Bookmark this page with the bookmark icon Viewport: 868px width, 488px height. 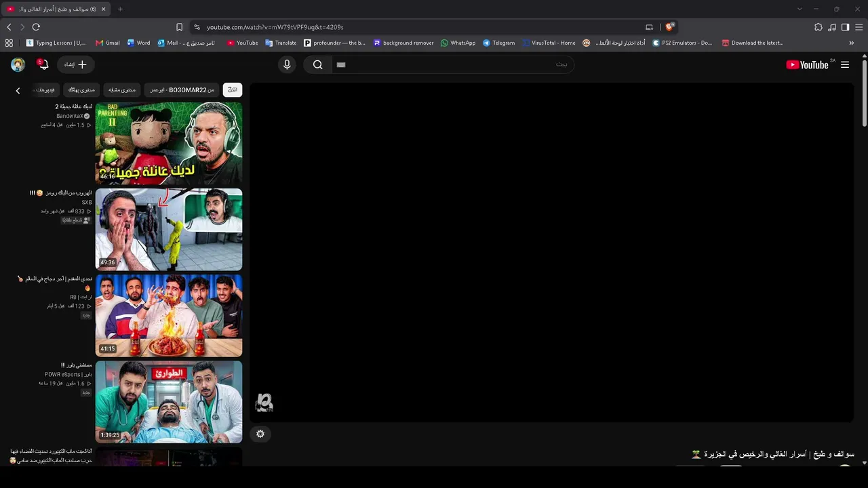click(x=179, y=27)
